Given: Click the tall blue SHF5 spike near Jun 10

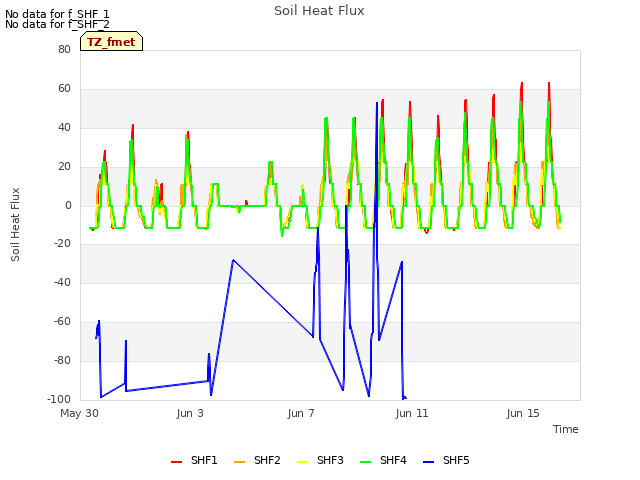Looking at the screenshot, I should pyautogui.click(x=377, y=103).
